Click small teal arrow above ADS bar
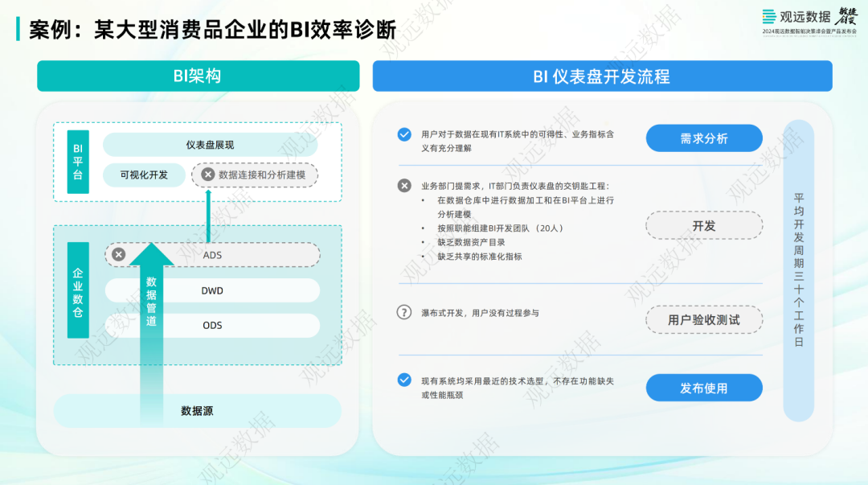The image size is (868, 485). [208, 216]
